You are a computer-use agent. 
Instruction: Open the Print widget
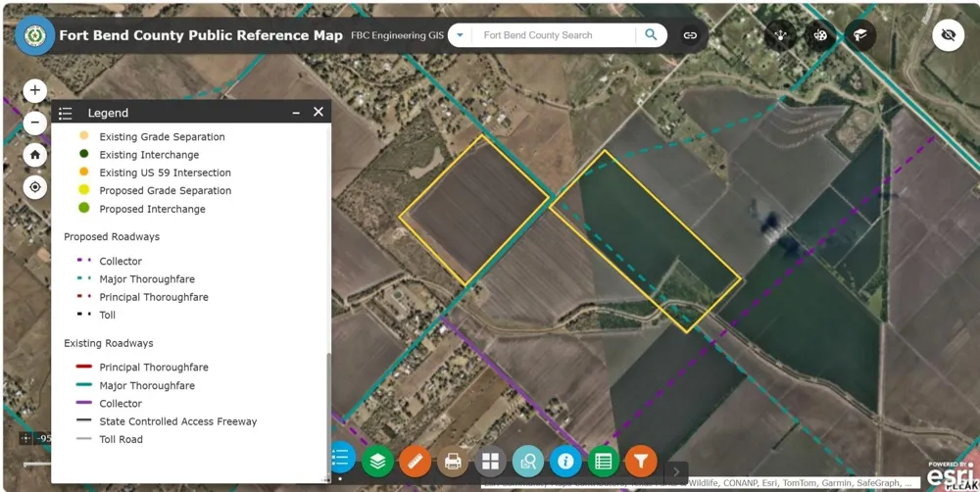click(453, 462)
